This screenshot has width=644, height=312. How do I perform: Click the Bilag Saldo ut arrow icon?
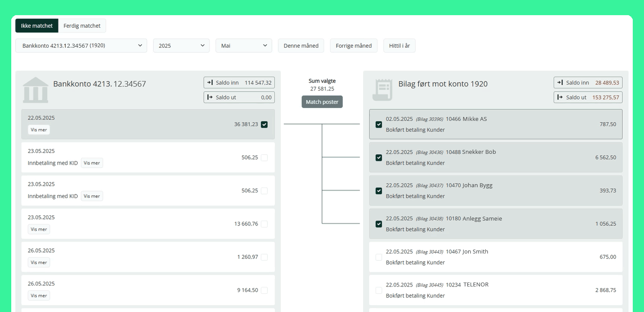click(x=560, y=97)
